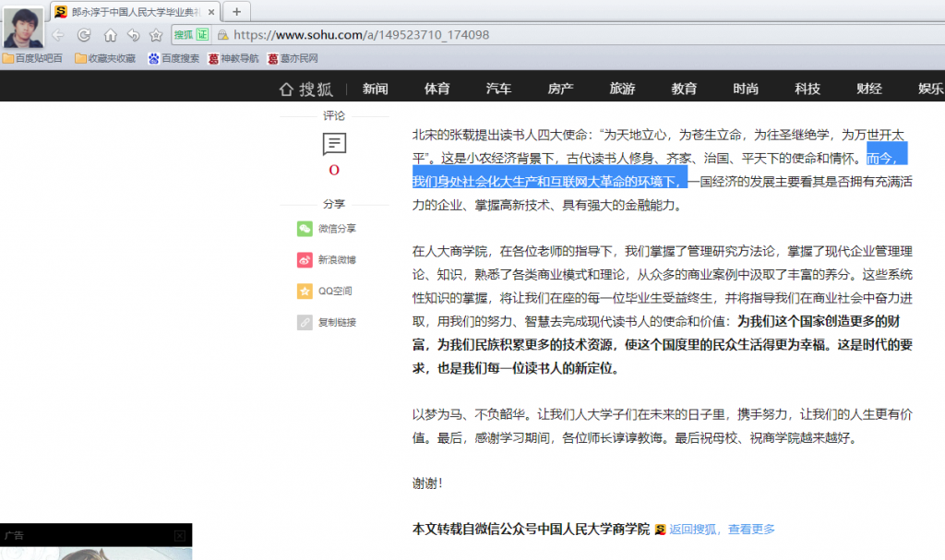945x560 pixels.
Task: Go to the browser home page icon
Action: click(x=110, y=35)
